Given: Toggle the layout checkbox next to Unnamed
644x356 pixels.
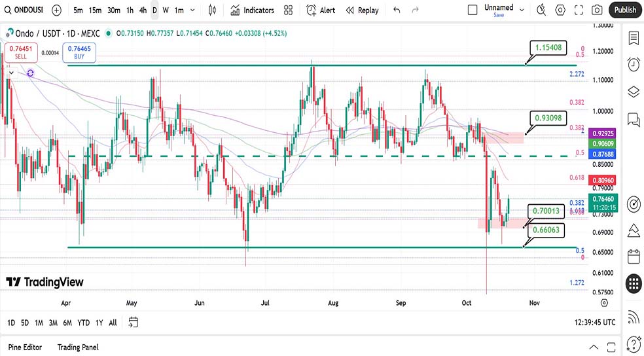Looking at the screenshot, I should click(x=473, y=10).
